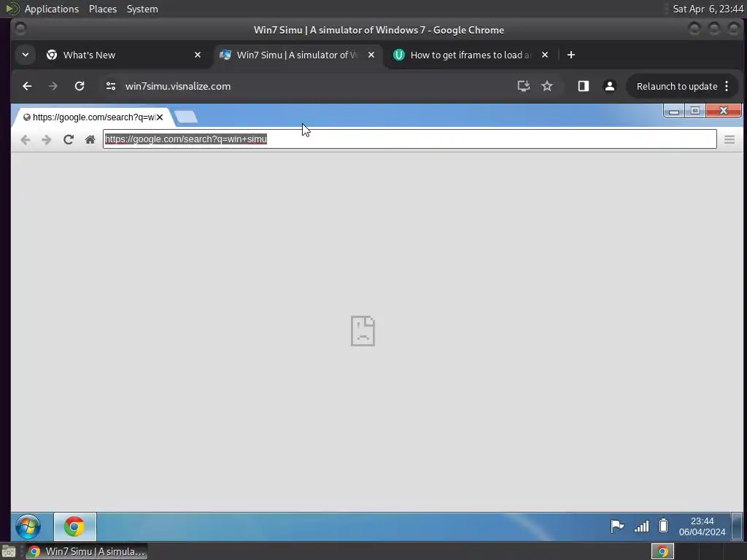This screenshot has width=747, height=560.
Task: Click the Chrome icon in bottom-right panel
Action: coord(662,552)
